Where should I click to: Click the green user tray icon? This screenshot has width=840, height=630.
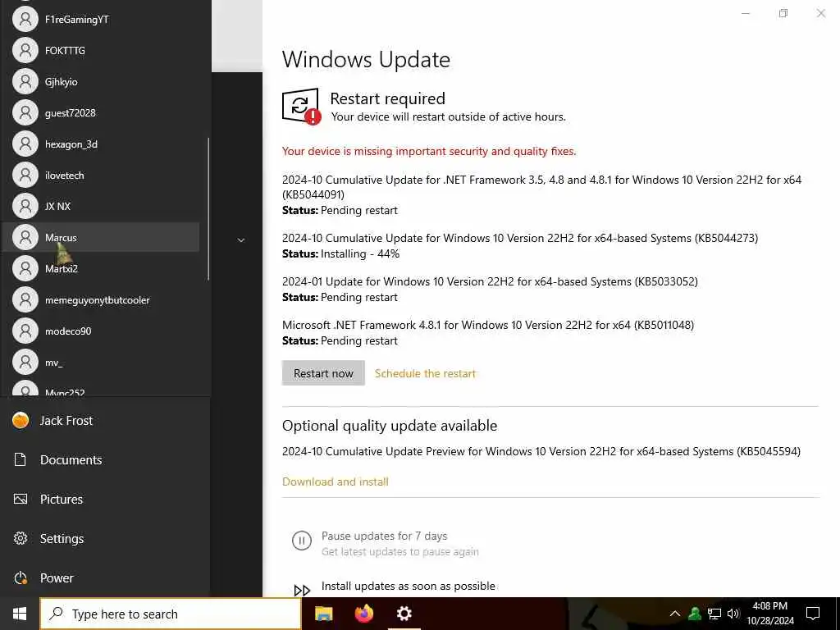point(695,614)
